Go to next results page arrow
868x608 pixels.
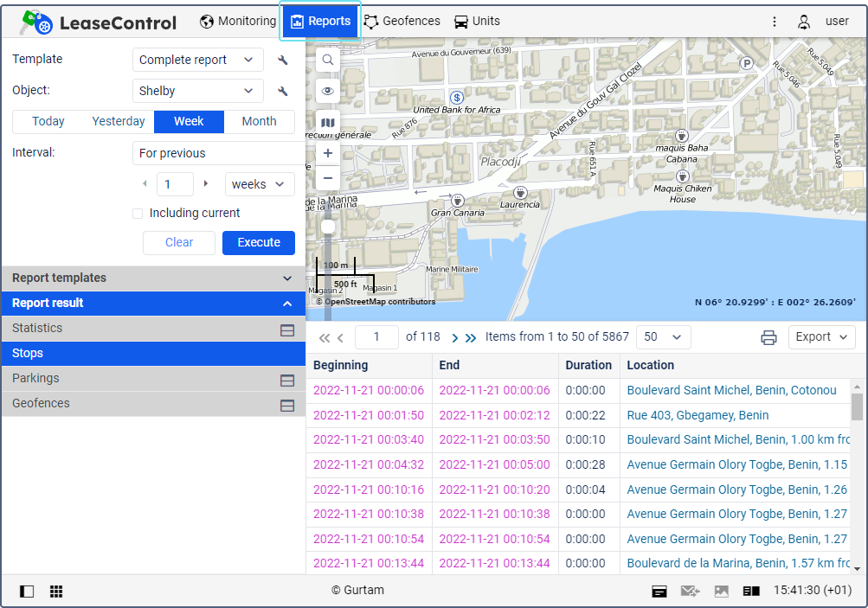[x=455, y=337]
